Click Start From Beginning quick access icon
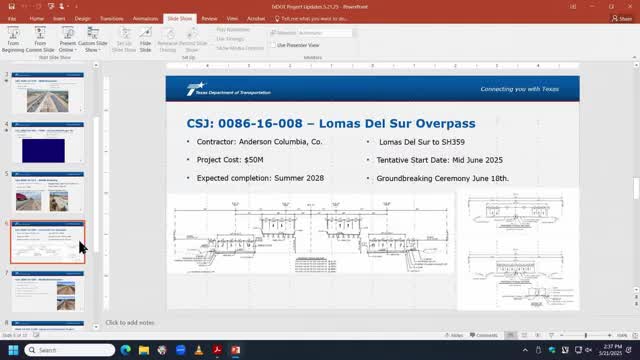Image resolution: width=640 pixels, height=360 pixels. coord(51,7)
